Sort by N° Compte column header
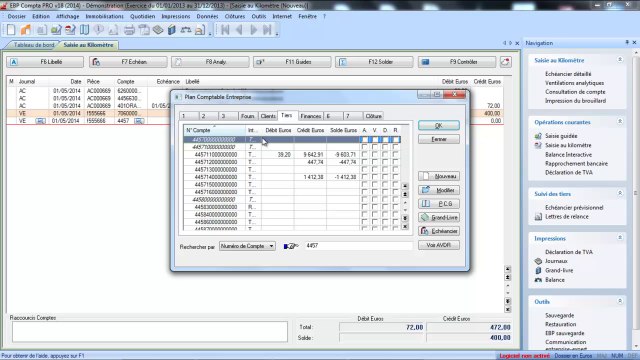Screen dimensions: 640x360 point(215,130)
